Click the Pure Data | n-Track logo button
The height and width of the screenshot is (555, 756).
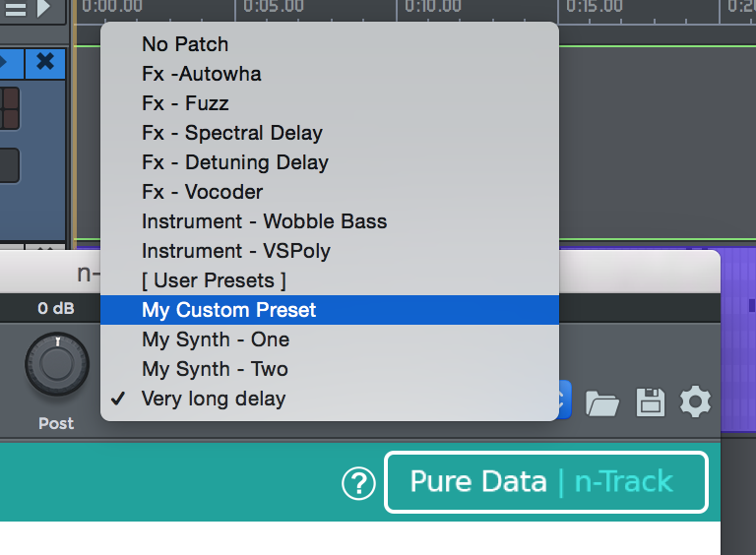tap(546, 482)
